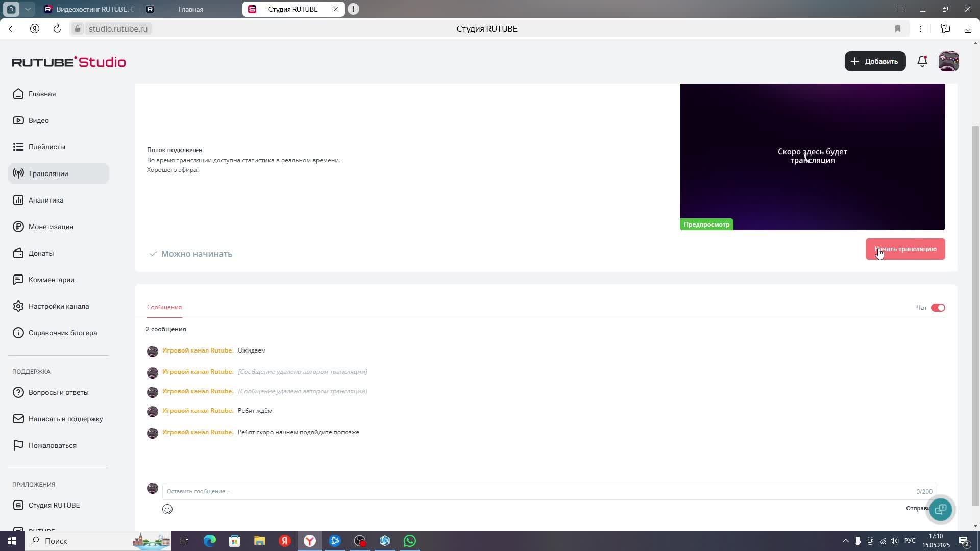Open the notifications bell
The width and height of the screenshot is (980, 551).
922,61
